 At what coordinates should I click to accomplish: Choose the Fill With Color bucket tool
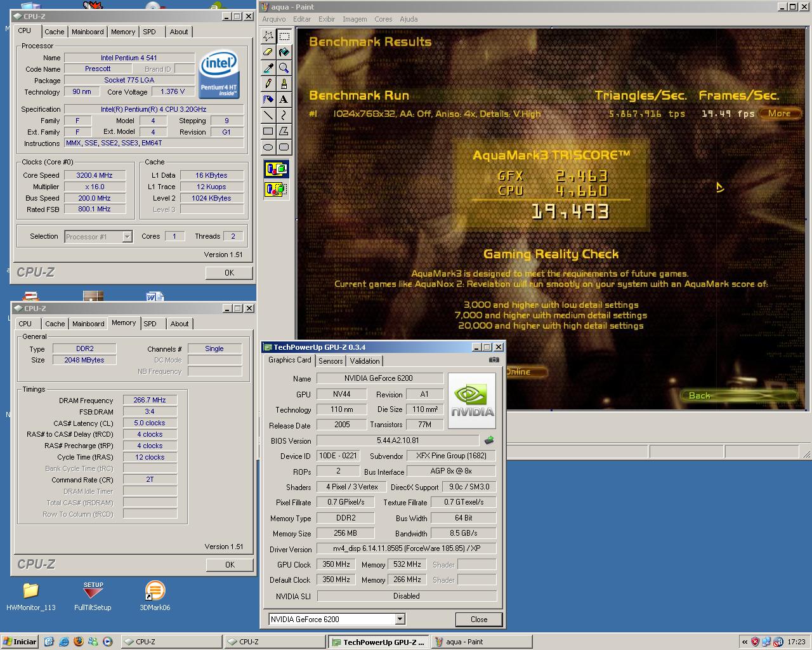[x=284, y=52]
